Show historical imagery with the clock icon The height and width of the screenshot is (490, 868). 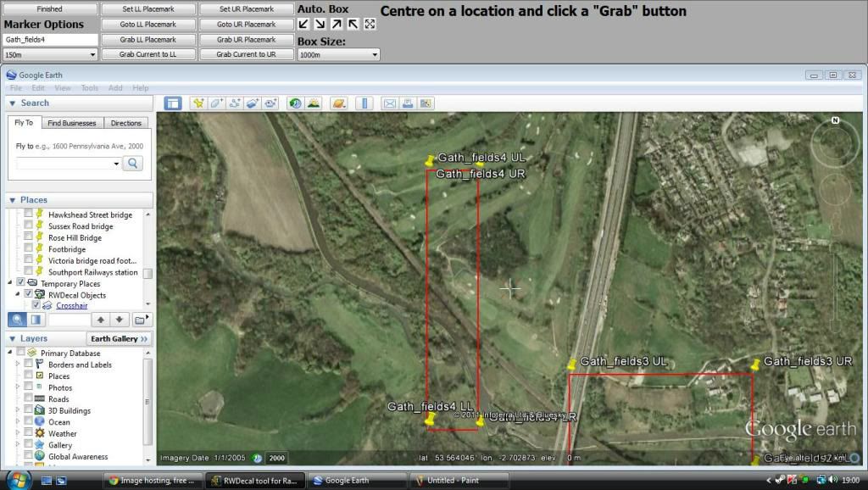coord(295,103)
